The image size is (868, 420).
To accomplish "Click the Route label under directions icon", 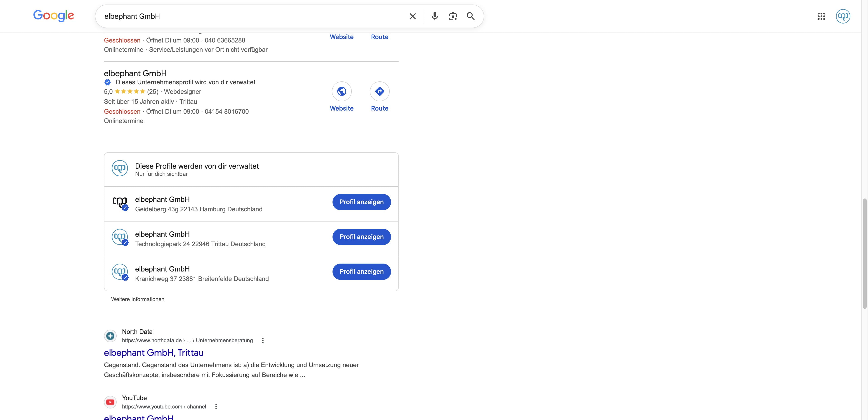I will tap(380, 108).
